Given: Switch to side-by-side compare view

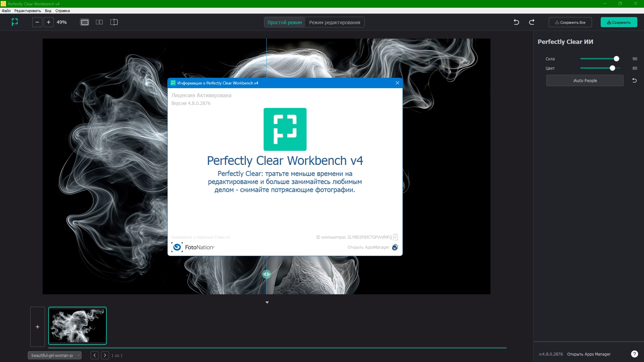Looking at the screenshot, I should pos(99,22).
